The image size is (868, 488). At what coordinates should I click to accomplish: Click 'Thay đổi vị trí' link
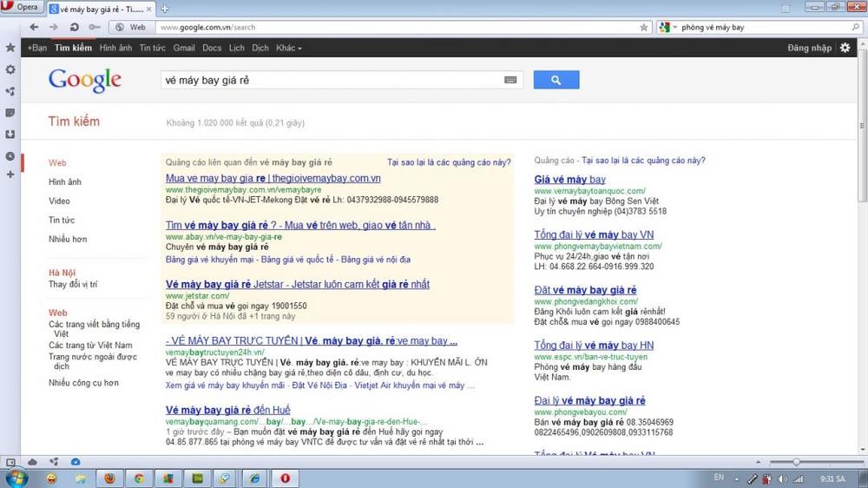[73, 284]
